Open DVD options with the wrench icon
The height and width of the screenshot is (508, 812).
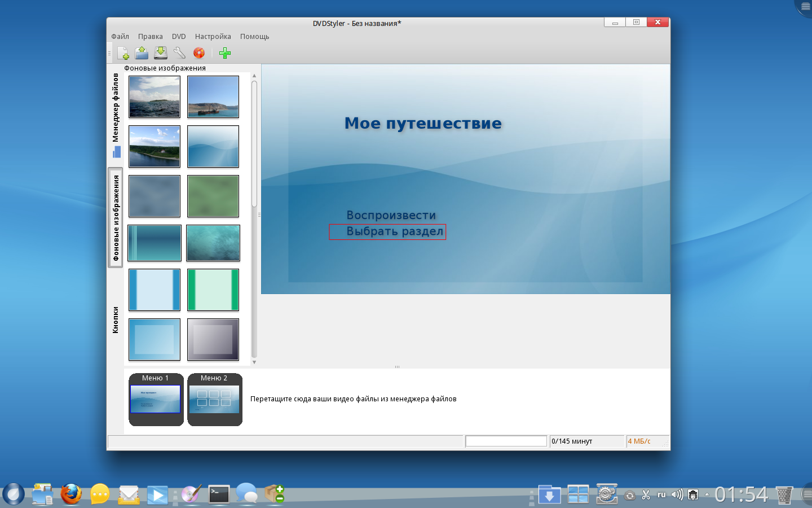(179, 53)
